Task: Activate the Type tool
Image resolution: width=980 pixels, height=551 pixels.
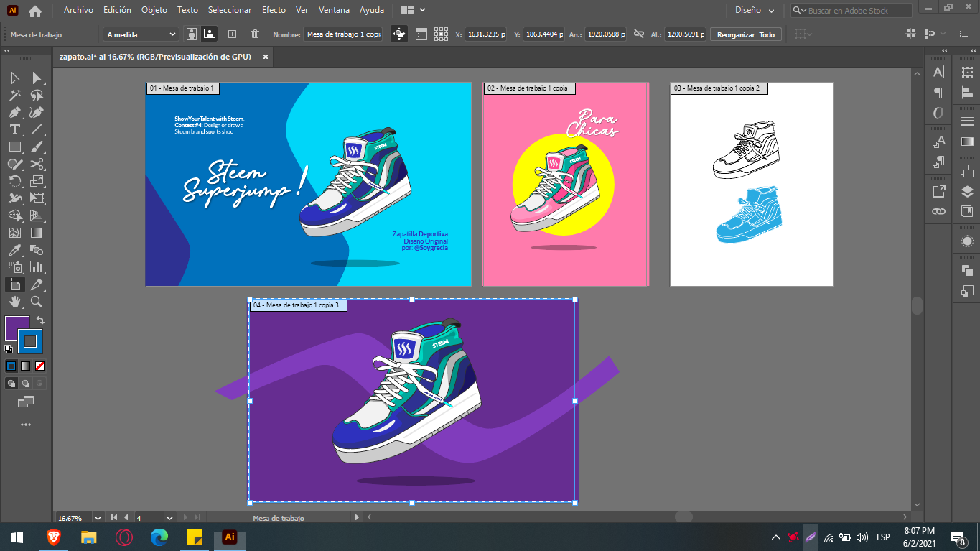Action: pyautogui.click(x=15, y=129)
